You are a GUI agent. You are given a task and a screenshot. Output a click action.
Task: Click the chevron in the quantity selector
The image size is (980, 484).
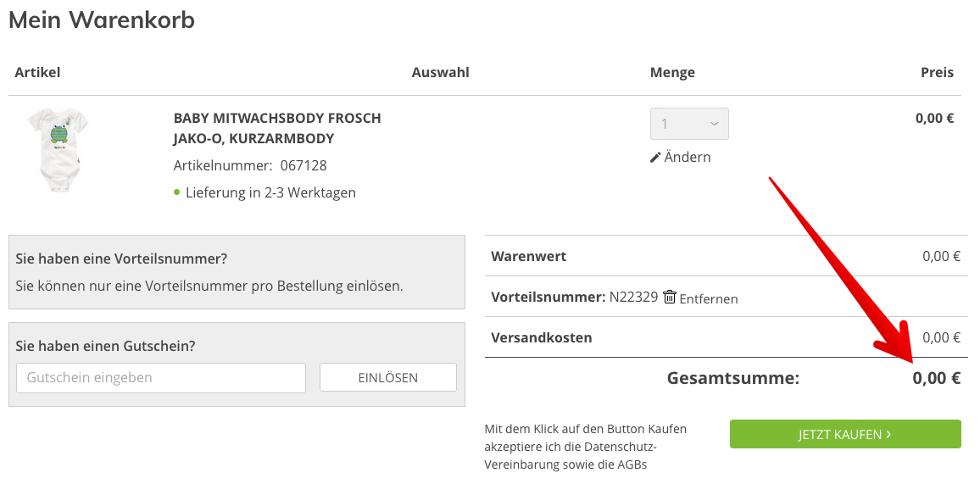[714, 124]
